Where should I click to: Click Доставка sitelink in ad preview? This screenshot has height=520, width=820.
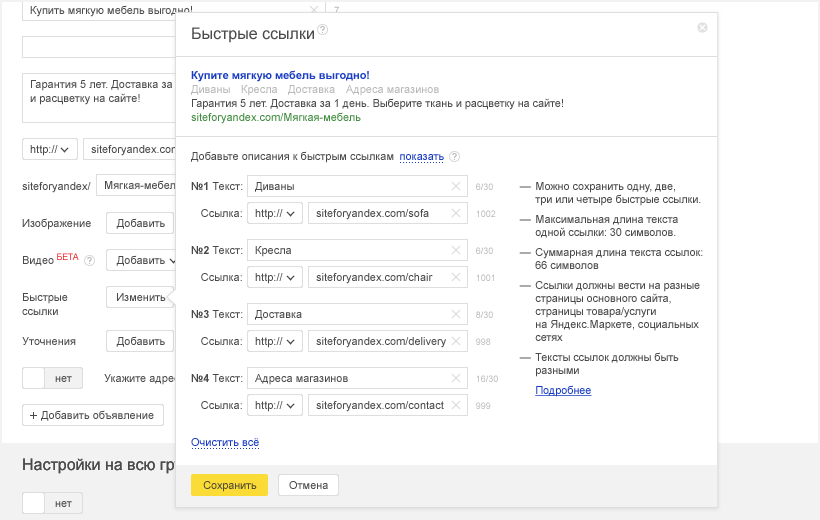coord(311,89)
